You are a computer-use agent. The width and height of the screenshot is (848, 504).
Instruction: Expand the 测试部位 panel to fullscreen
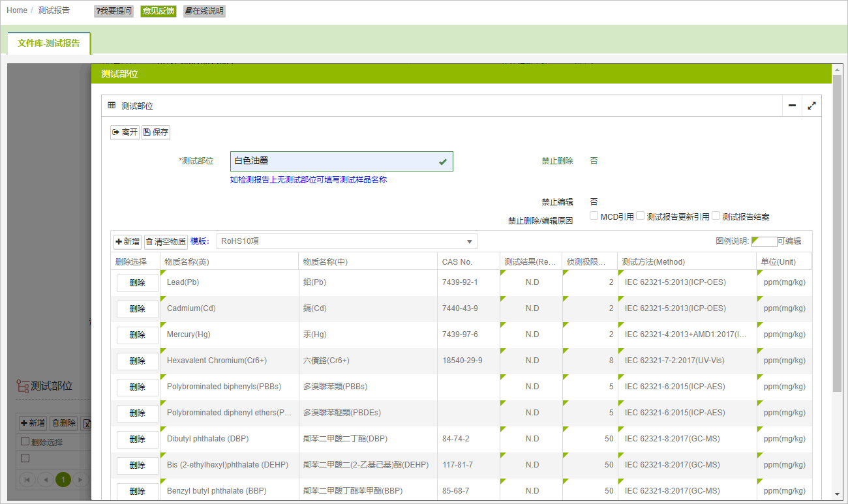pyautogui.click(x=811, y=106)
